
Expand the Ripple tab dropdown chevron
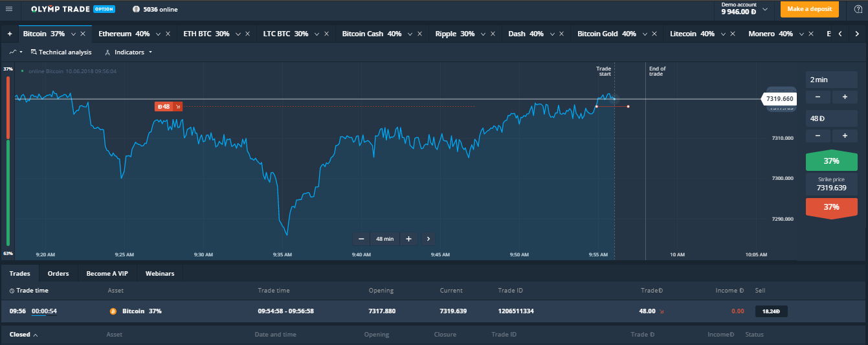point(483,34)
